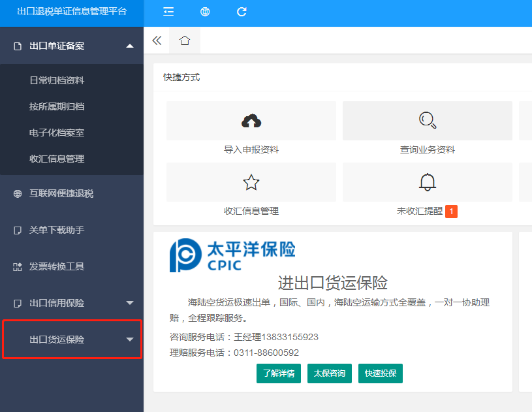The height and width of the screenshot is (412, 532).
Task: Click the cloud upload icon tile
Action: [x=251, y=121]
